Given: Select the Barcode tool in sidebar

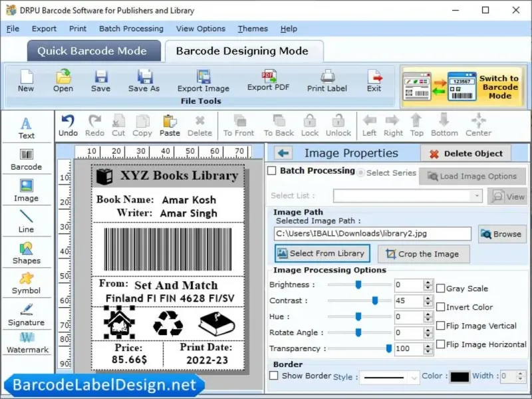Looking at the screenshot, I should pos(26,160).
